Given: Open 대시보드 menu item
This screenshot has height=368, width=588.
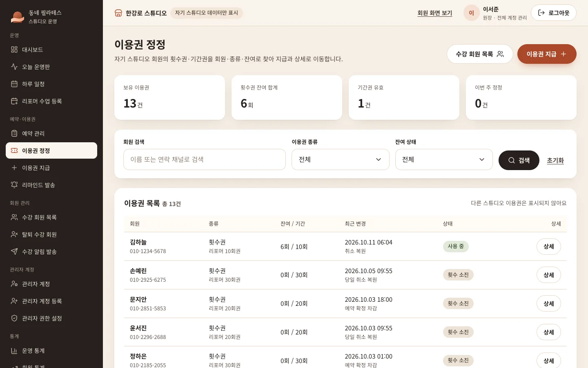Looking at the screenshot, I should [x=51, y=49].
